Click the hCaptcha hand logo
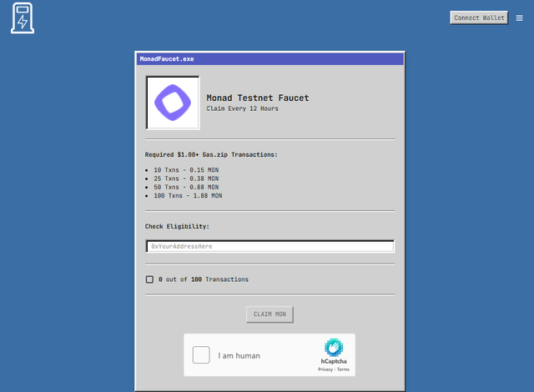The height and width of the screenshot is (392, 534). click(334, 348)
